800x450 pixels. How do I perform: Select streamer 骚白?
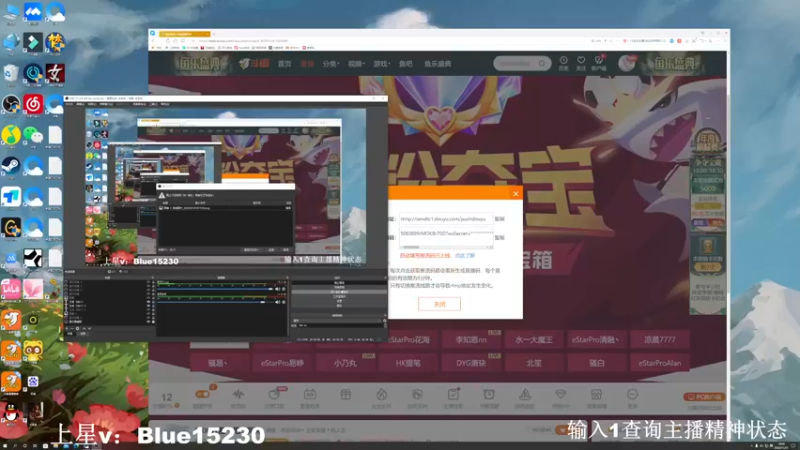(596, 363)
